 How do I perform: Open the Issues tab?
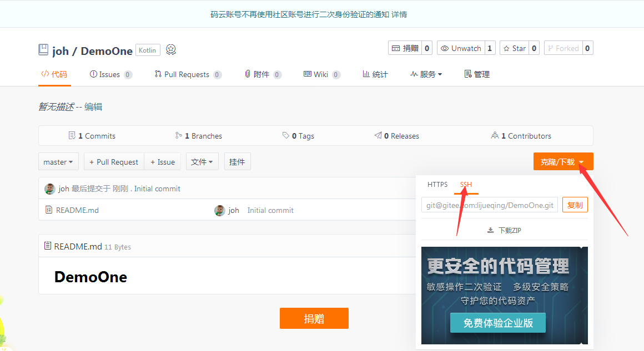(111, 74)
